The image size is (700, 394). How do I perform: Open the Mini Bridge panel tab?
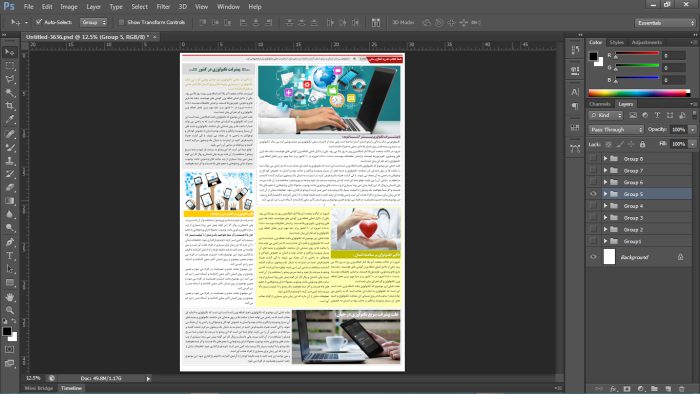tap(38, 388)
